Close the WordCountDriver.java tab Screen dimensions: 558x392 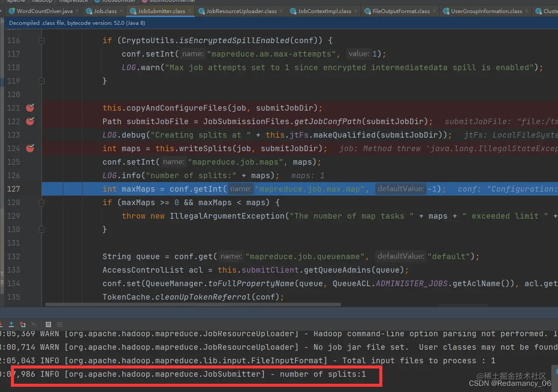pyautogui.click(x=77, y=11)
